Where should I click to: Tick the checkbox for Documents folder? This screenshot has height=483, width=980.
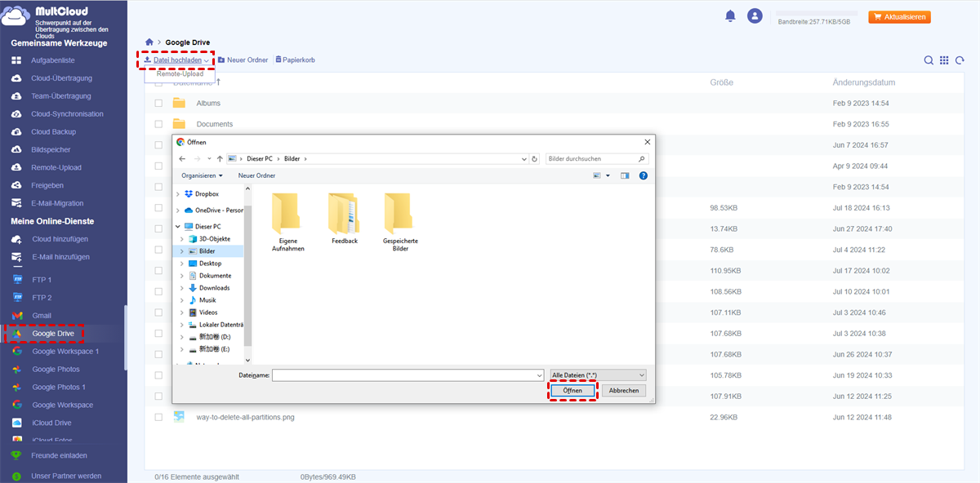click(x=158, y=124)
